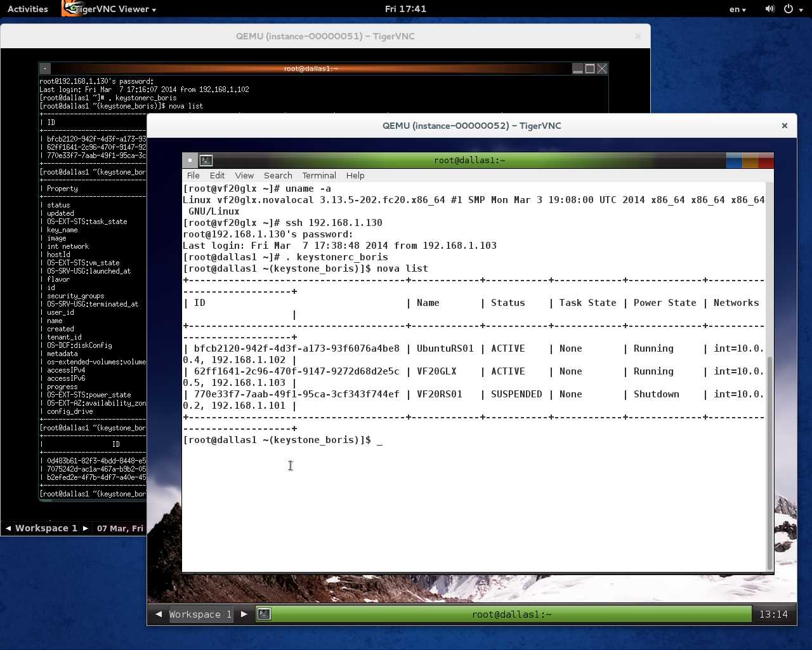Close the instance-00000052 TigerVNC window

coord(785,126)
